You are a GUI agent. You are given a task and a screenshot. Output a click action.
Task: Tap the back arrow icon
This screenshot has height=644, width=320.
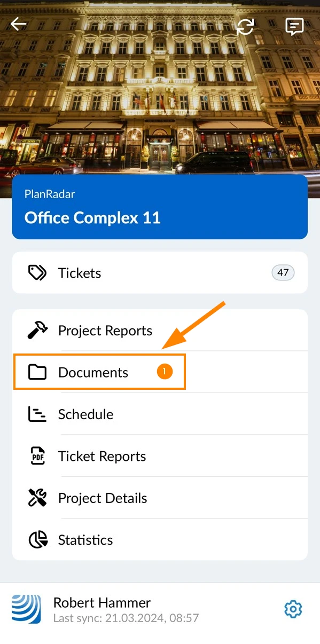(x=19, y=24)
